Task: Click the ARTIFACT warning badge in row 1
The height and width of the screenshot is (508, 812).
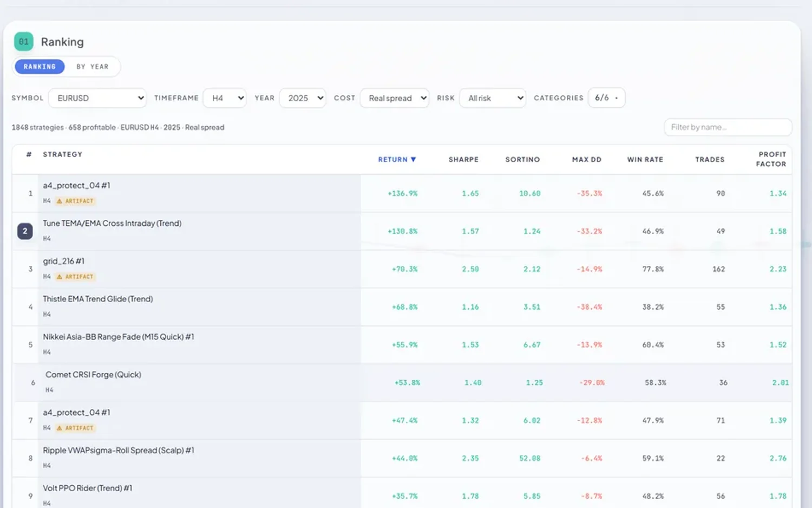Action: click(75, 201)
